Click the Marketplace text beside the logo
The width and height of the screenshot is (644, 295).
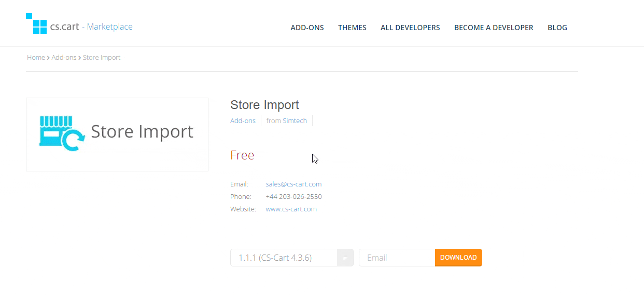pyautogui.click(x=109, y=27)
